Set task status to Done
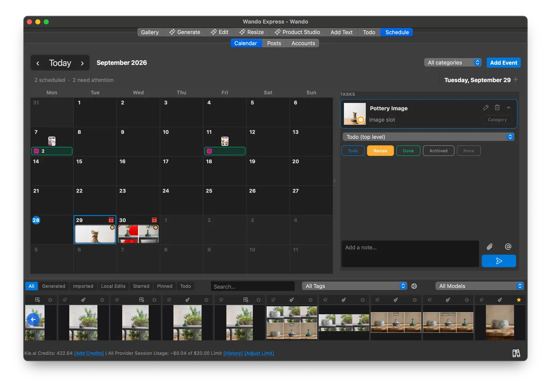Image resolution: width=551 pixels, height=392 pixels. [x=408, y=151]
